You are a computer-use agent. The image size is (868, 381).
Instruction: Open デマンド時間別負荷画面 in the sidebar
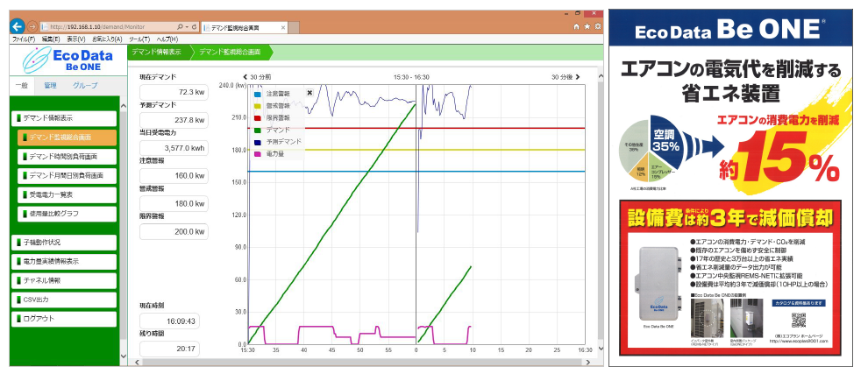pyautogui.click(x=67, y=157)
